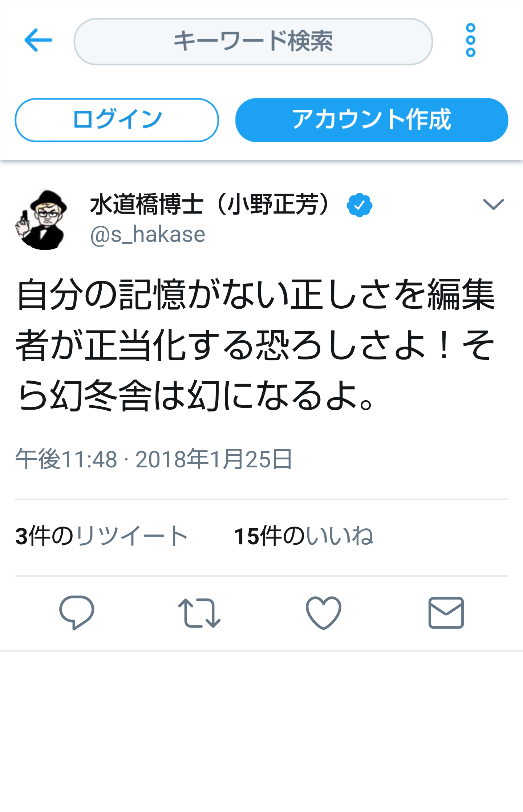This screenshot has height=812, width=523.
Task: Share tweet via the envelope icon
Action: 446,613
